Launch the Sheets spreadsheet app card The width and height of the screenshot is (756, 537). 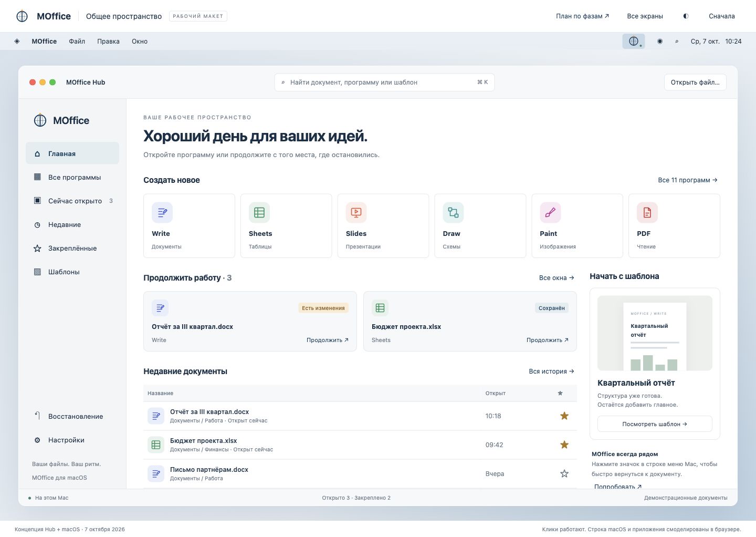tap(286, 226)
